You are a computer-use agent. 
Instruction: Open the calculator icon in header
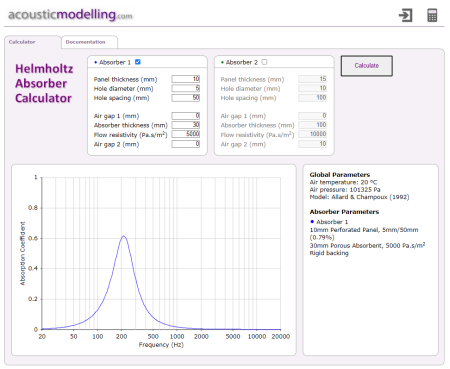click(x=432, y=15)
